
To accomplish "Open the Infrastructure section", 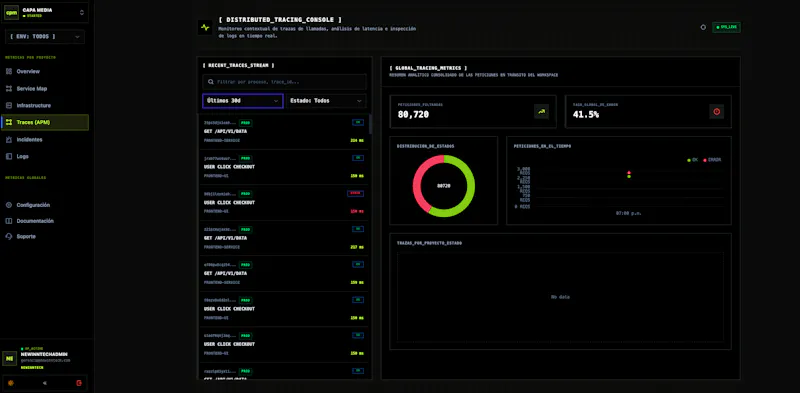I will click(45, 105).
